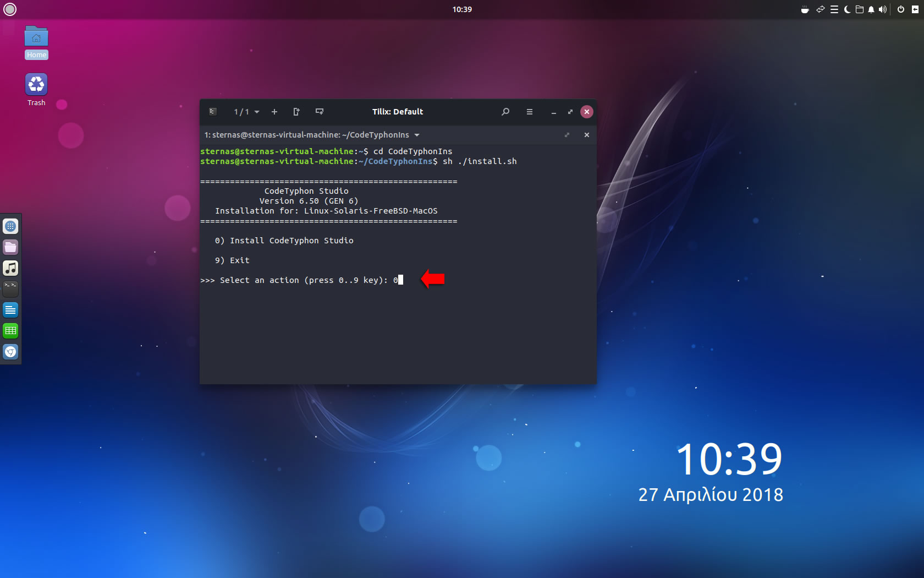Open the Budgie menu button in the top panel
The height and width of the screenshot is (578, 924).
tap(10, 9)
